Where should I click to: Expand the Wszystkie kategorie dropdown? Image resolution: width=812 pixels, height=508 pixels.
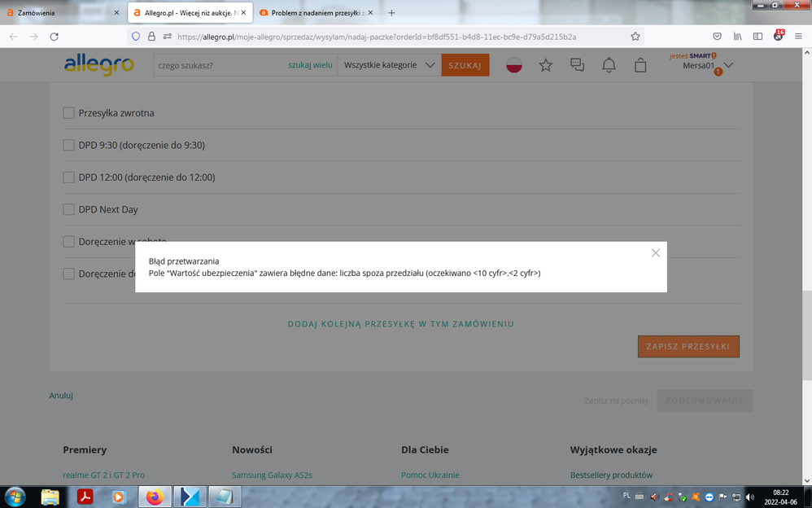389,65
